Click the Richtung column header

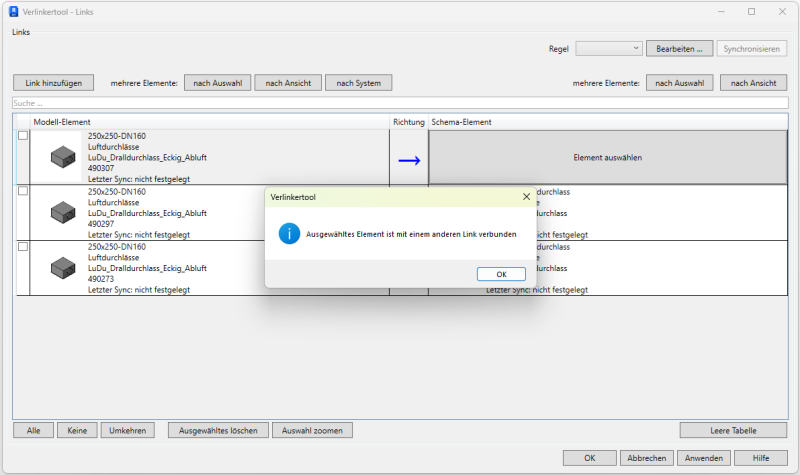coord(408,122)
